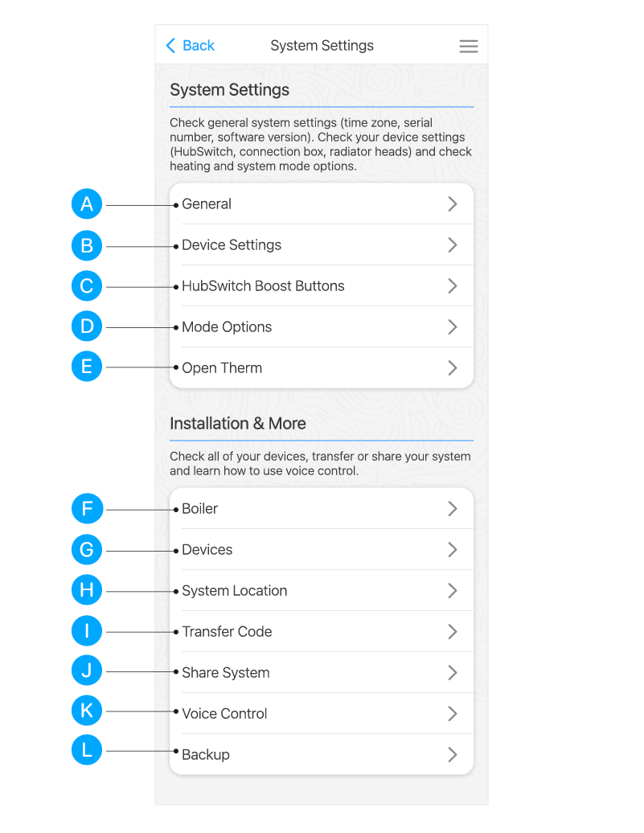Open the hamburger menu icon
The height and width of the screenshot is (833, 644).
pyautogui.click(x=469, y=47)
